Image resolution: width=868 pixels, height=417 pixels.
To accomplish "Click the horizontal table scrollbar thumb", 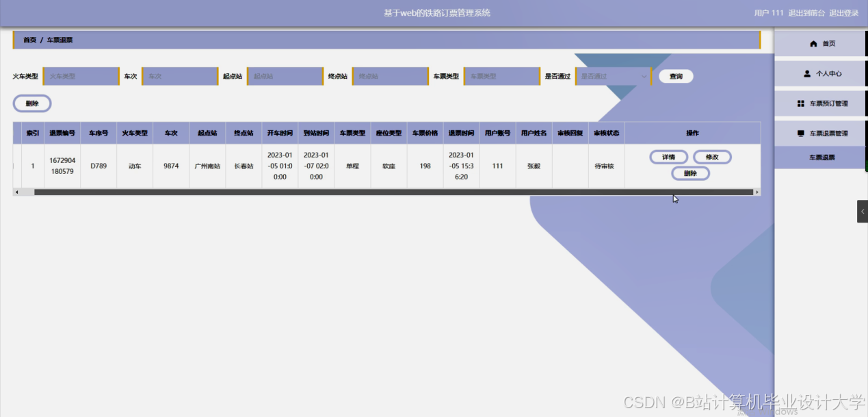I will [393, 192].
